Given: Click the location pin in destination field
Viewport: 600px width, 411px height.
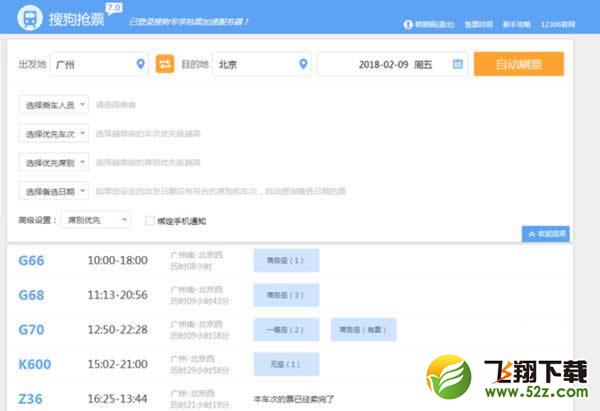Looking at the screenshot, I should (x=303, y=64).
